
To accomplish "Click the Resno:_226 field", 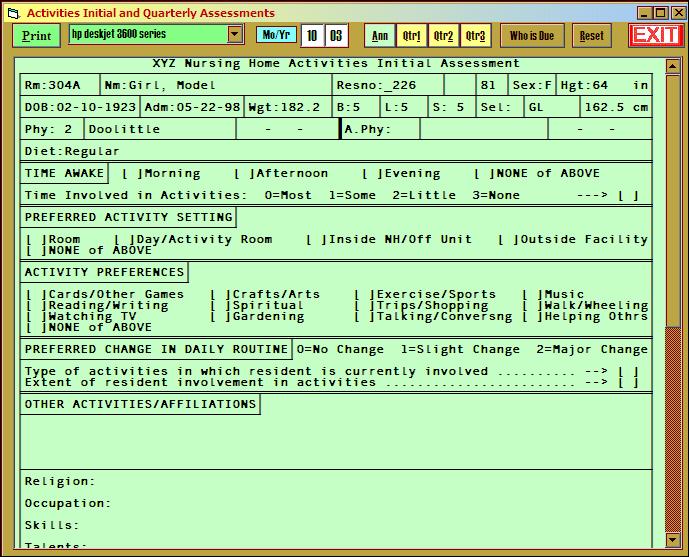I will pos(388,85).
